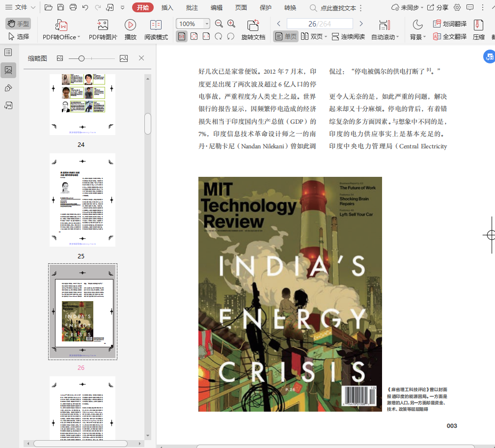Image resolution: width=495 pixels, height=448 pixels.
Task: Switch to the 保护 tab
Action: tap(266, 7)
